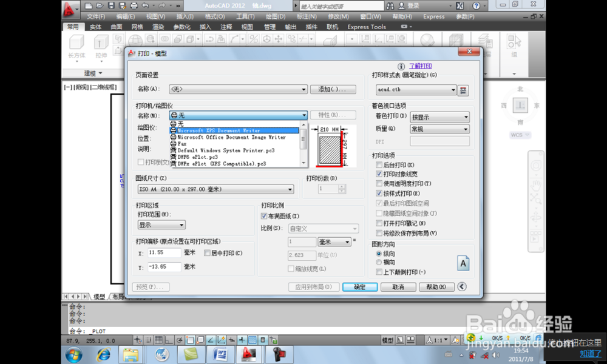Open Internet Explorer from taskbar
The image size is (607, 364).
(103, 354)
